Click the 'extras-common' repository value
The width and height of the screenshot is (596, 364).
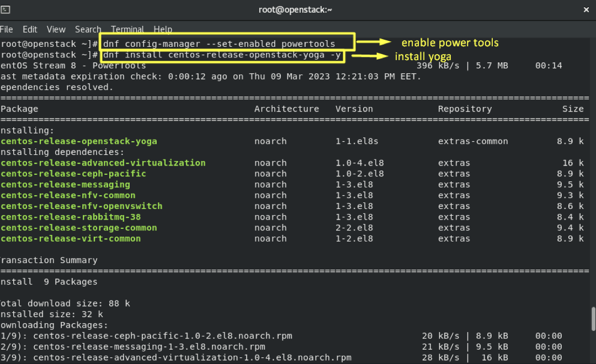(x=473, y=141)
